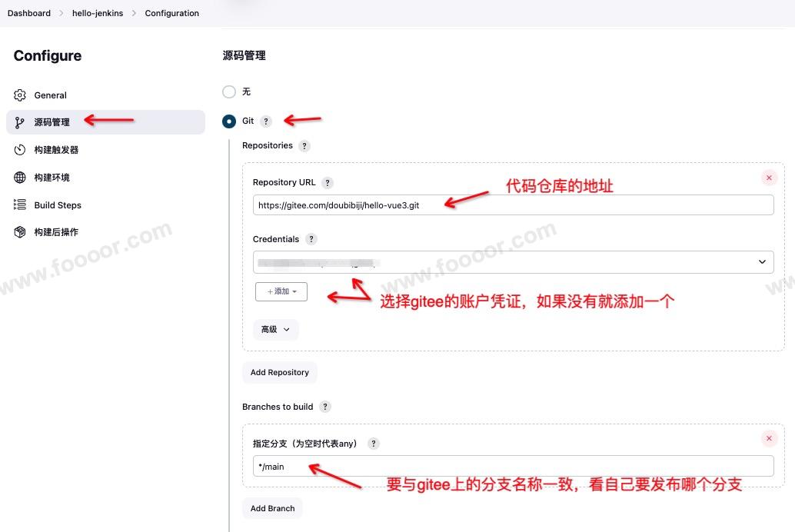Click help icon beside Repositories label
795x532 pixels.
(304, 146)
